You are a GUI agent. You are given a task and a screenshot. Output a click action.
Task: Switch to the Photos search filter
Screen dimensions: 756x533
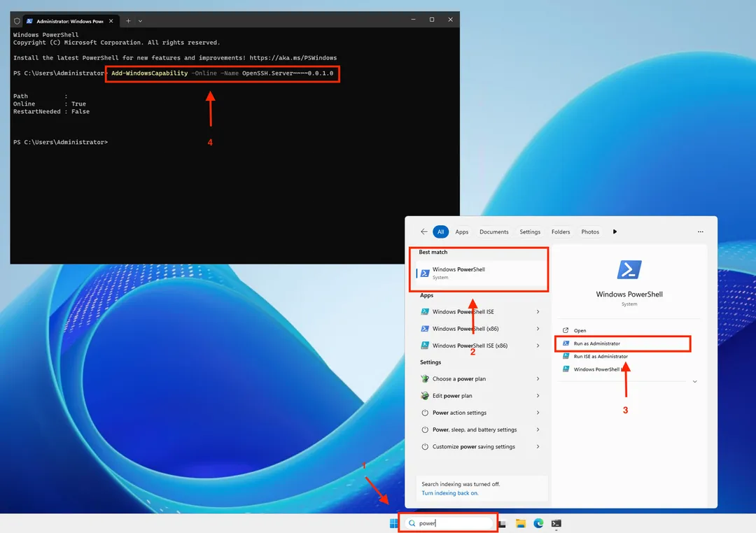click(590, 232)
